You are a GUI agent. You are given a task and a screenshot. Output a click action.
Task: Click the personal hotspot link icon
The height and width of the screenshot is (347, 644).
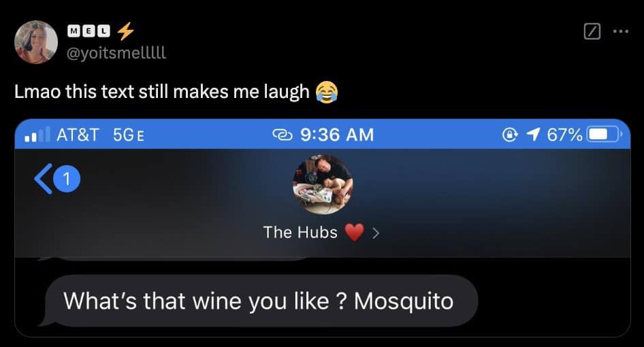283,135
